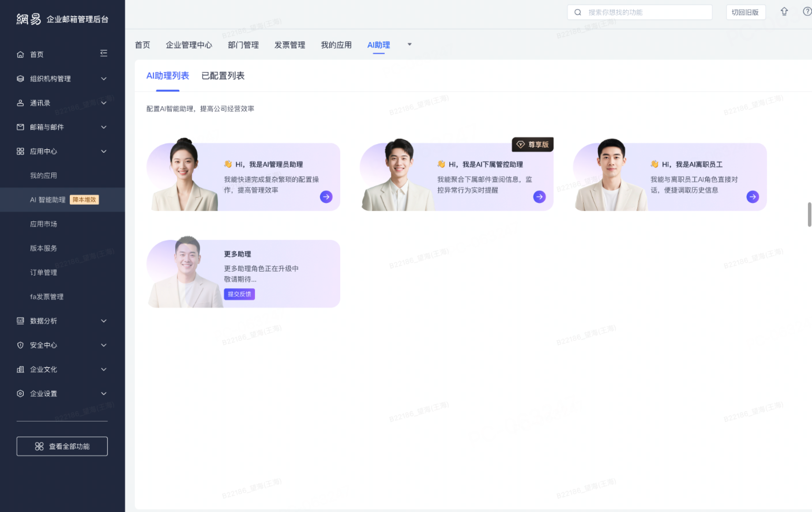The width and height of the screenshot is (812, 512).
Task: Click the 配置AI智能助理 description text
Action: coord(200,109)
